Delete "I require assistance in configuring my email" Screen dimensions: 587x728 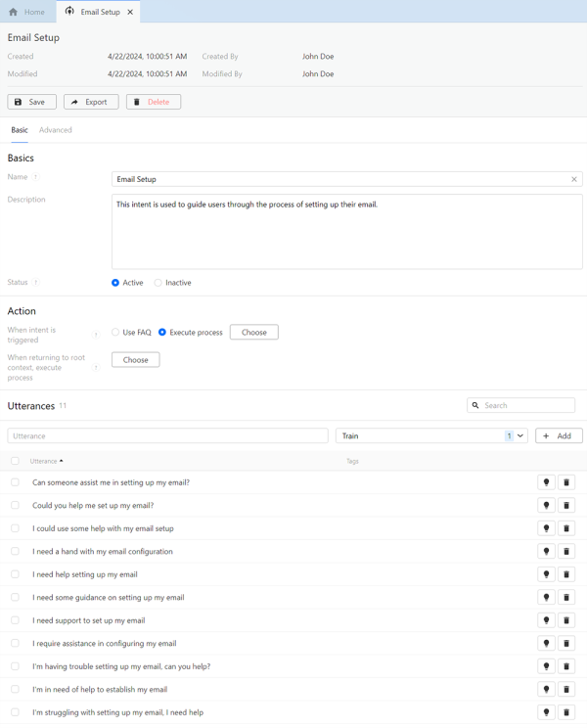[x=566, y=643]
